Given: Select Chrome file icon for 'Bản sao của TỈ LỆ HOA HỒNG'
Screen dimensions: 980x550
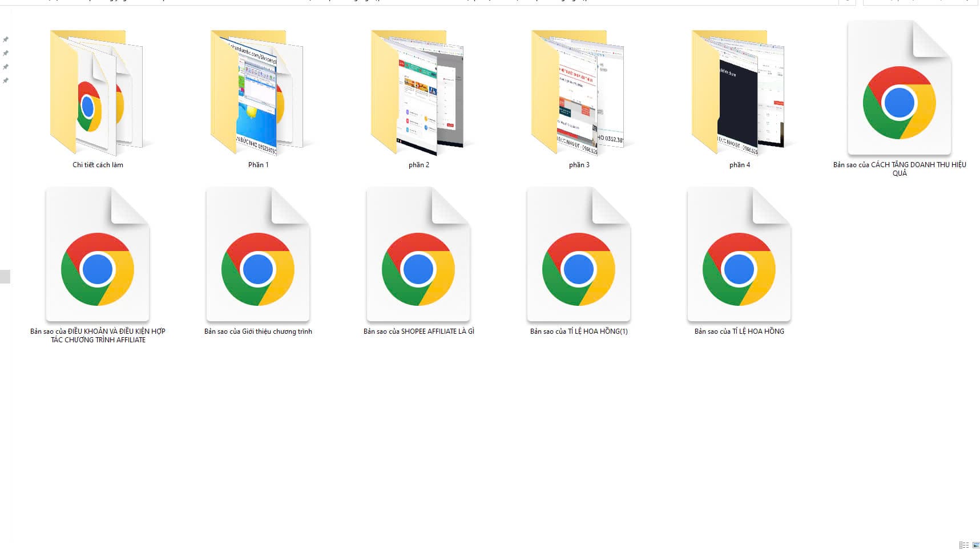Looking at the screenshot, I should (739, 254).
